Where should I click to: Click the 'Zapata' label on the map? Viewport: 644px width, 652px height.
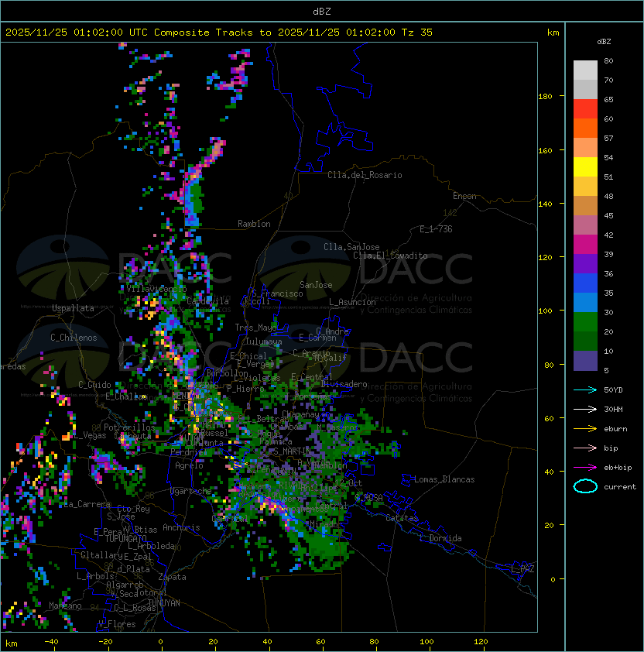point(172,577)
